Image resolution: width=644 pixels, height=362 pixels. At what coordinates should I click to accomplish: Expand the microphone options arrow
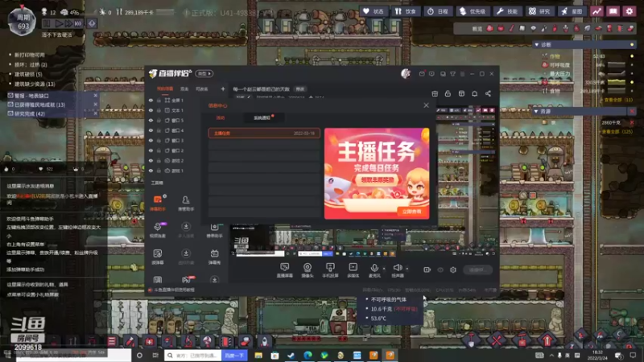[x=385, y=269]
